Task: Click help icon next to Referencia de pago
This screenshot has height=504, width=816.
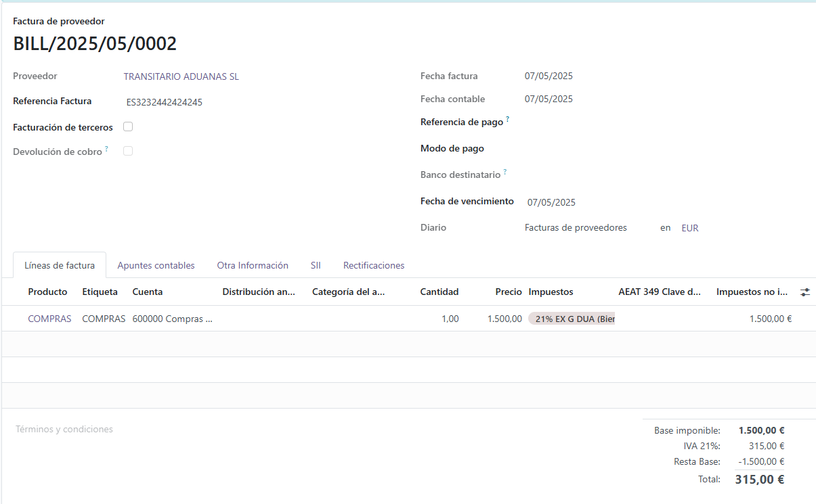Action: click(508, 120)
